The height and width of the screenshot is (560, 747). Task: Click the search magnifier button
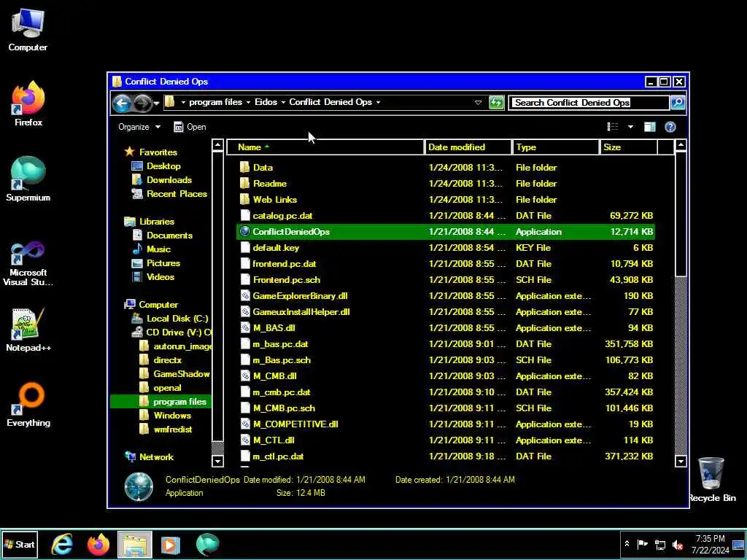pos(678,102)
